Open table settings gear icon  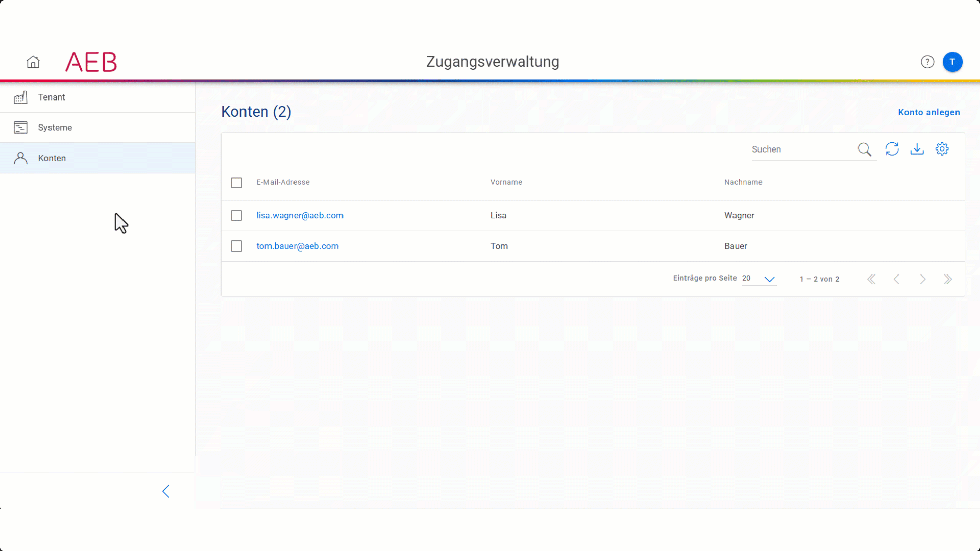click(942, 149)
